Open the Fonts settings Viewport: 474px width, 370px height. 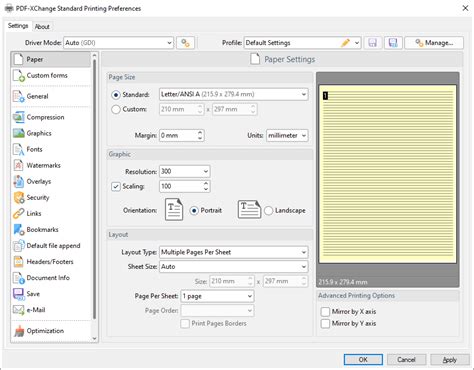click(x=51, y=149)
